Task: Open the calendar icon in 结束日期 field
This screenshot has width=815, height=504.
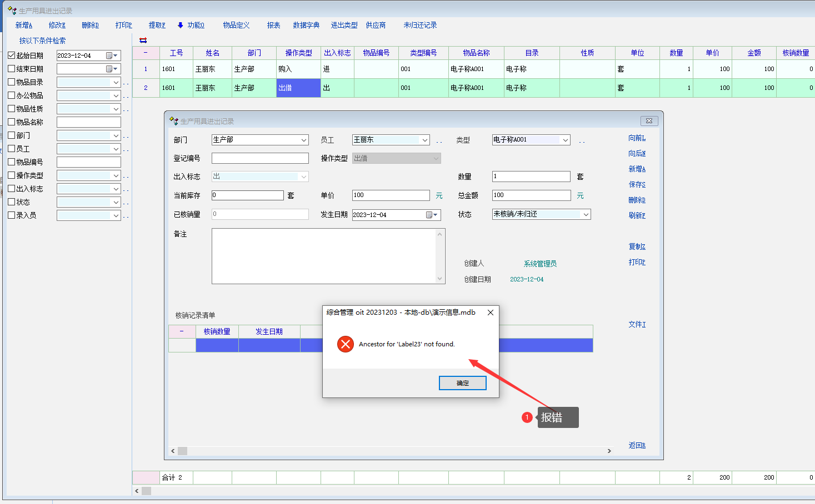Action: pyautogui.click(x=109, y=69)
